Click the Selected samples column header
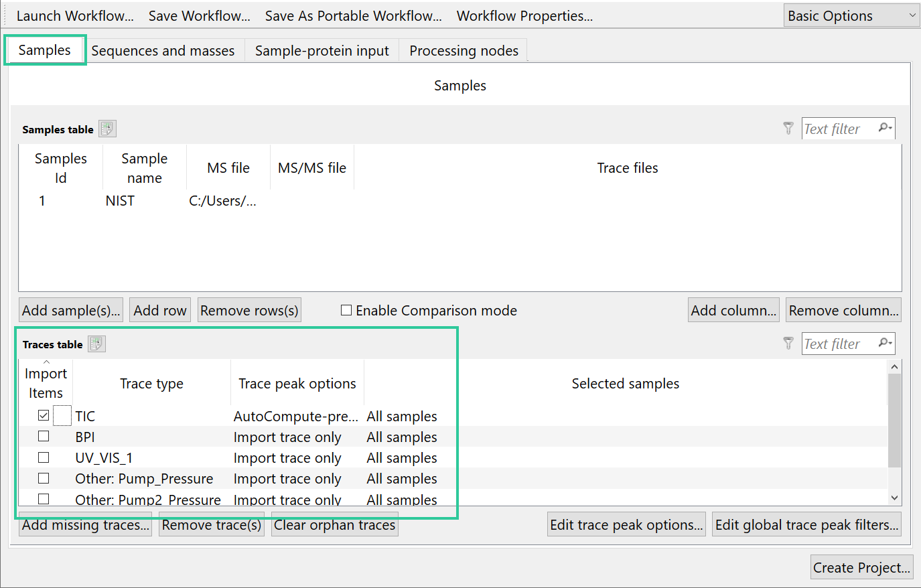Viewport: 921px width, 588px height. 626,383
